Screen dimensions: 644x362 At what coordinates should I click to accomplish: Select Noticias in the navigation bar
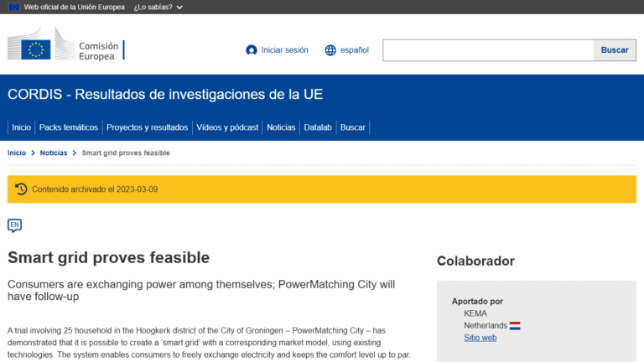click(281, 127)
